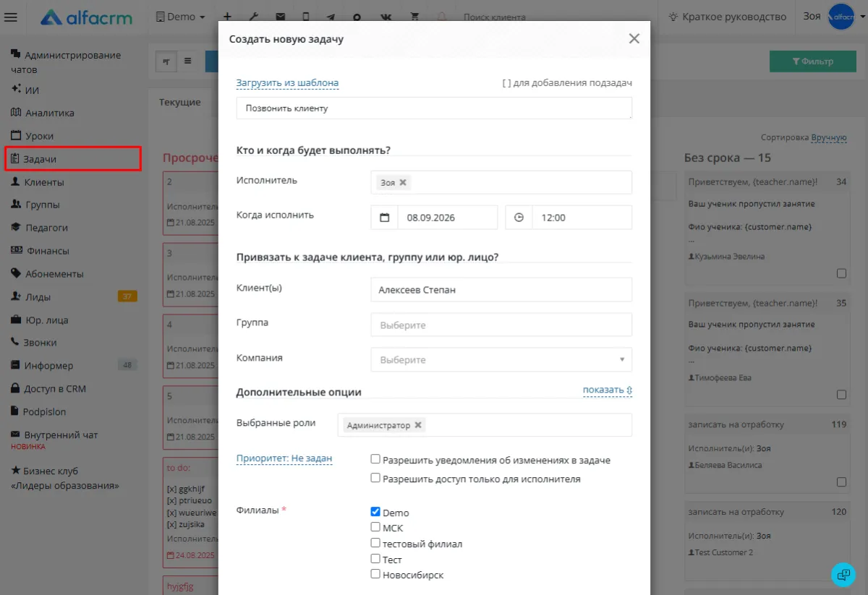
Task: Close the "Создать новую задачу" dialog
Action: pos(634,39)
